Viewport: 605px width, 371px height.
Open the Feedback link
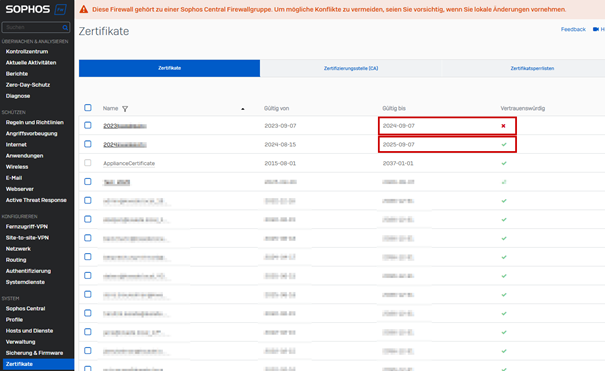pyautogui.click(x=573, y=29)
